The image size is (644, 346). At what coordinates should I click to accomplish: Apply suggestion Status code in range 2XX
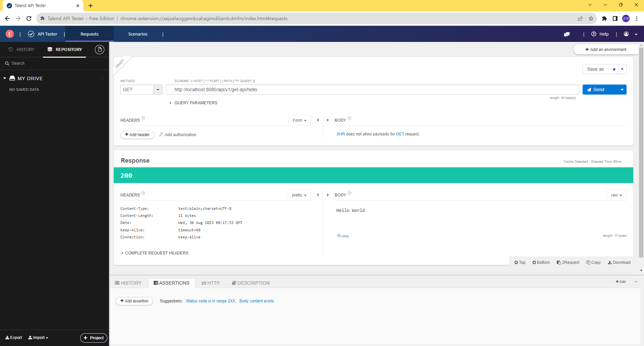click(211, 301)
